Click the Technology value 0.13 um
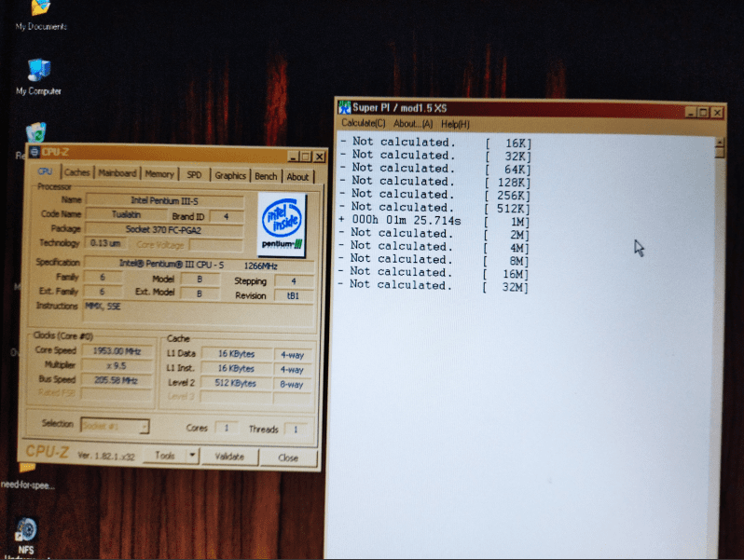The height and width of the screenshot is (560, 744). (x=105, y=243)
